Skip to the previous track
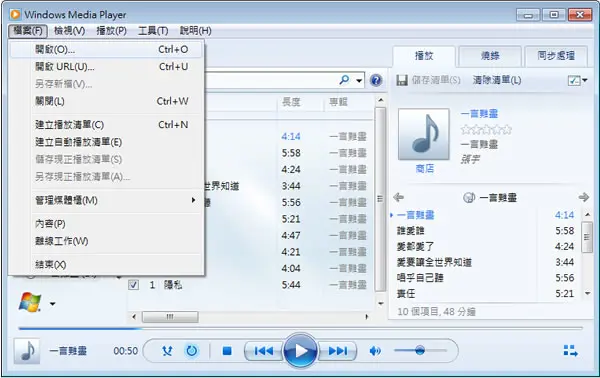The width and height of the screenshot is (600, 378). 264,351
